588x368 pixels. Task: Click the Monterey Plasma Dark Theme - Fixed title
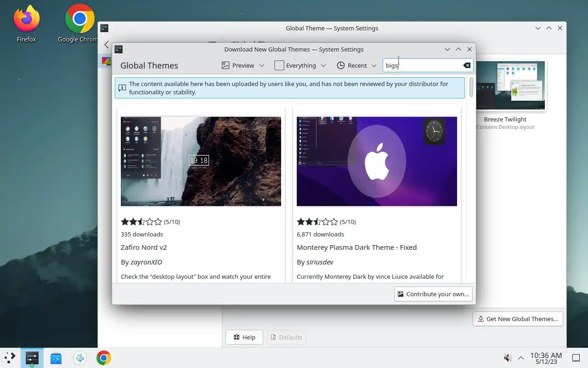pos(356,247)
